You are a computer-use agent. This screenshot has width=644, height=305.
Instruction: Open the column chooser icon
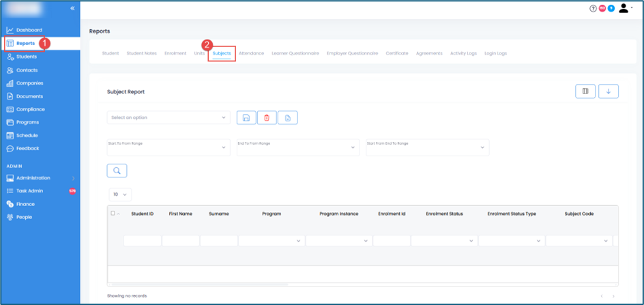point(585,91)
